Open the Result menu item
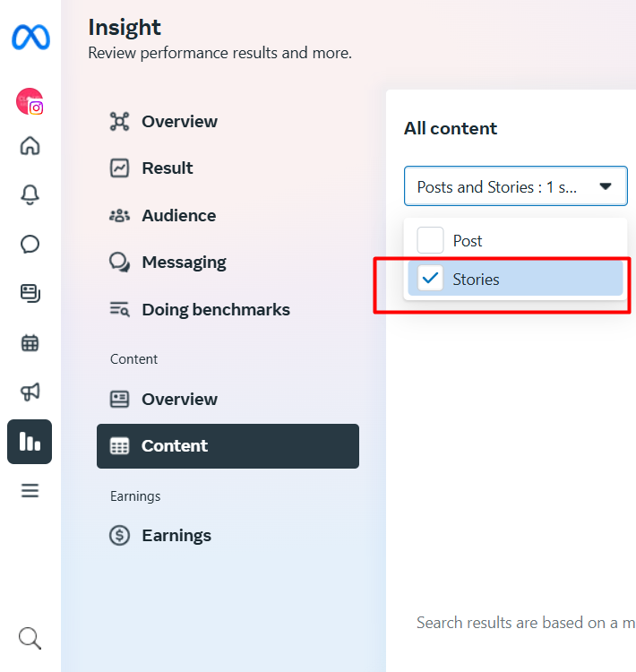The image size is (636, 672). click(228, 168)
